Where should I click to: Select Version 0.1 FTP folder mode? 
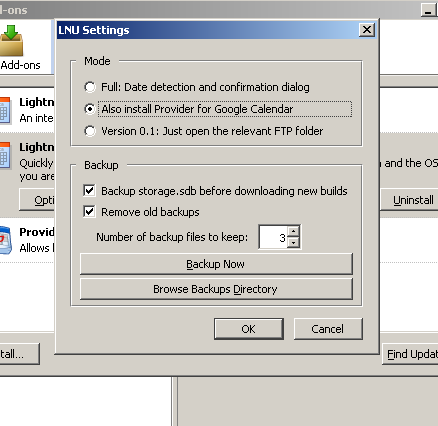click(90, 131)
